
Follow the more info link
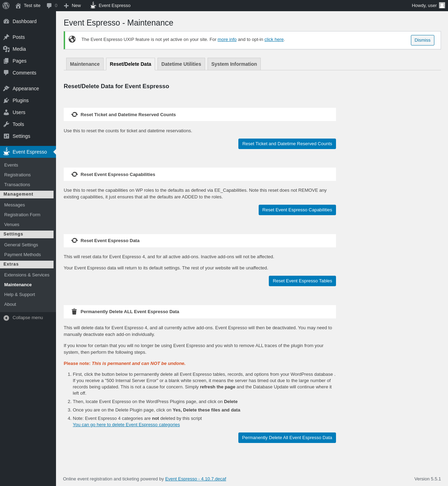click(x=227, y=40)
